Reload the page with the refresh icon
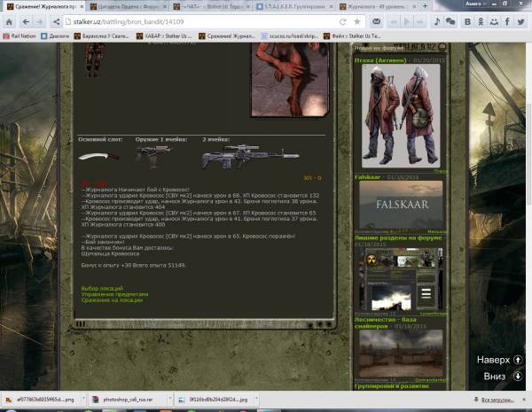The width and height of the screenshot is (532, 412). tap(342, 22)
